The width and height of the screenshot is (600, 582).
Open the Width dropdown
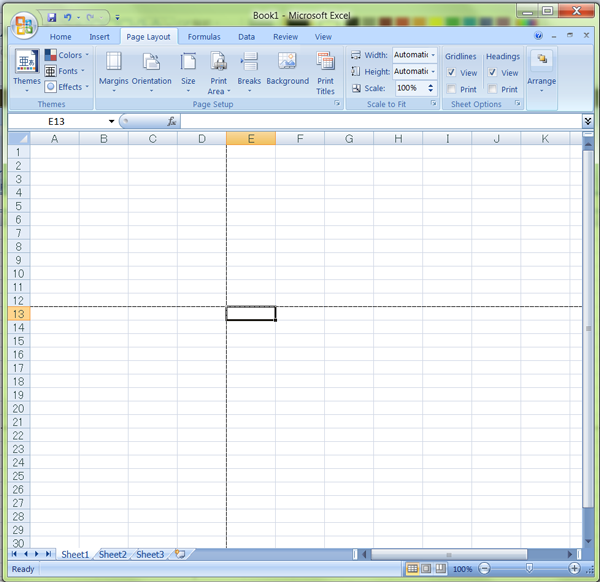click(433, 55)
